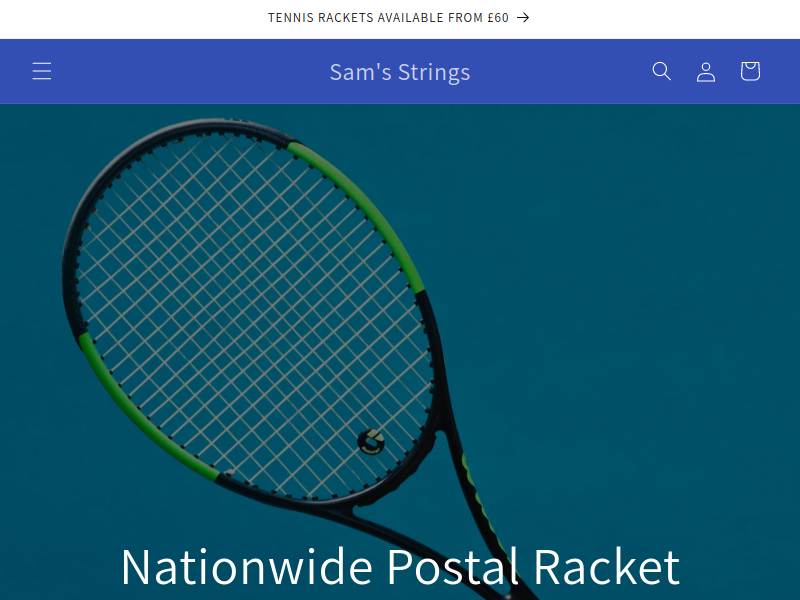Open the search magnifier icon
The width and height of the screenshot is (800, 600).
(662, 71)
